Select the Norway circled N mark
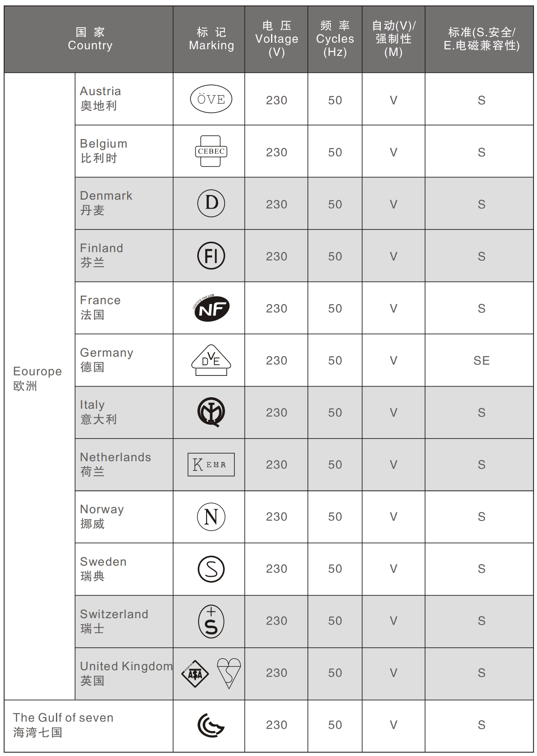 click(211, 517)
